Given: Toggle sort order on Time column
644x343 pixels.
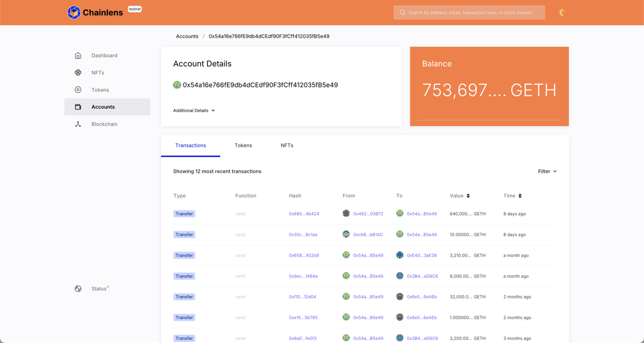Looking at the screenshot, I should [x=521, y=195].
